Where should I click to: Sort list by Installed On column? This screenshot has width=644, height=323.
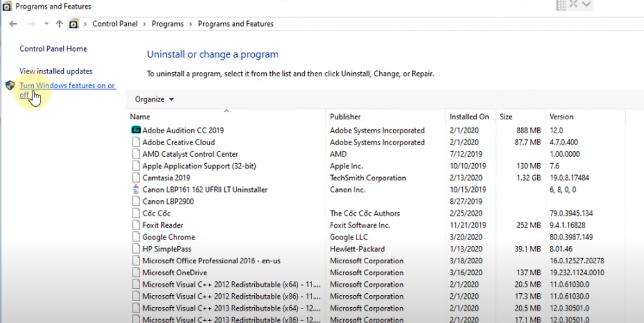[469, 117]
